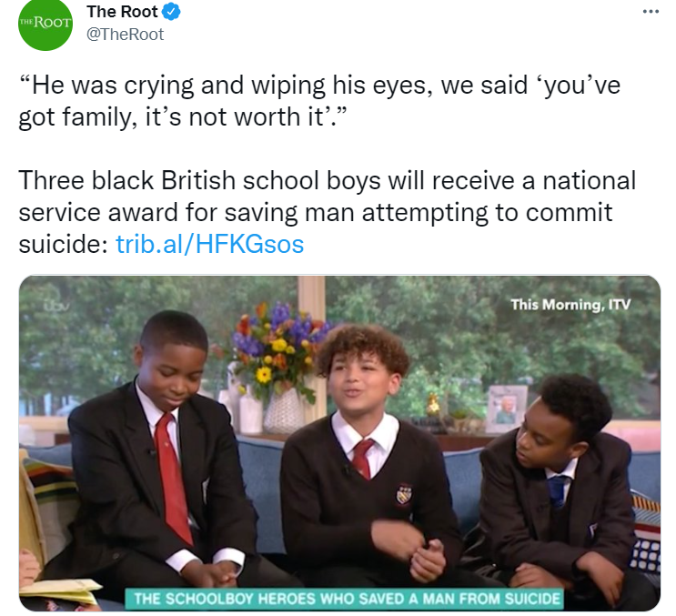Screen dimensions: 676x616
Task: Select the quoted 'He was crying' tweet text
Action: point(319,101)
